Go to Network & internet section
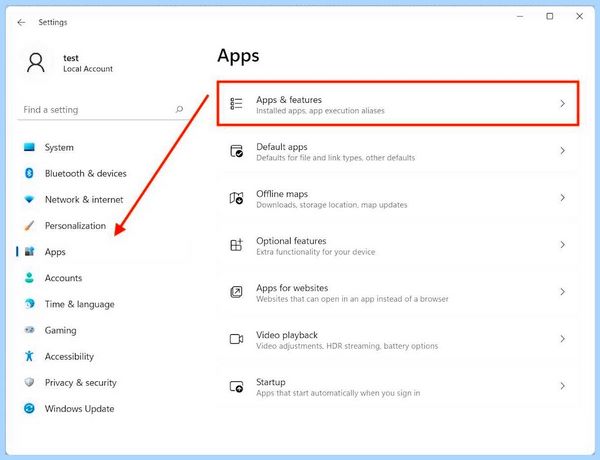This screenshot has width=600, height=460. click(x=104, y=199)
